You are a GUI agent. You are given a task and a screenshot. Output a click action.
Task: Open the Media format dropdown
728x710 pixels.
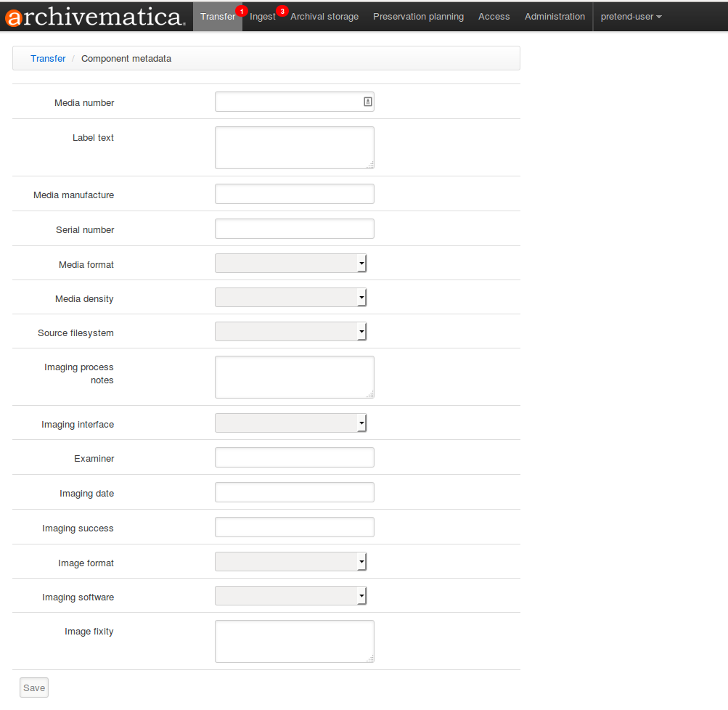(x=291, y=264)
